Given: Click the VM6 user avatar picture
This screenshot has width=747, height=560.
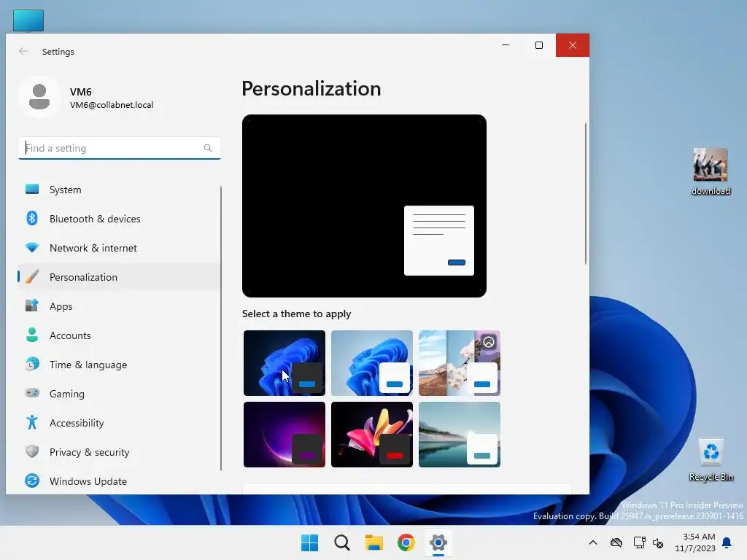Looking at the screenshot, I should click(x=39, y=97).
